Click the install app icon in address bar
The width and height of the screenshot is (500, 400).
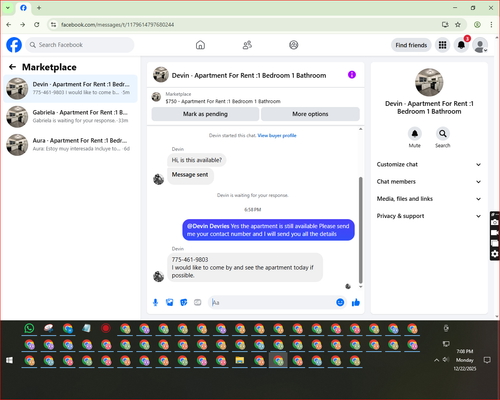(x=445, y=25)
